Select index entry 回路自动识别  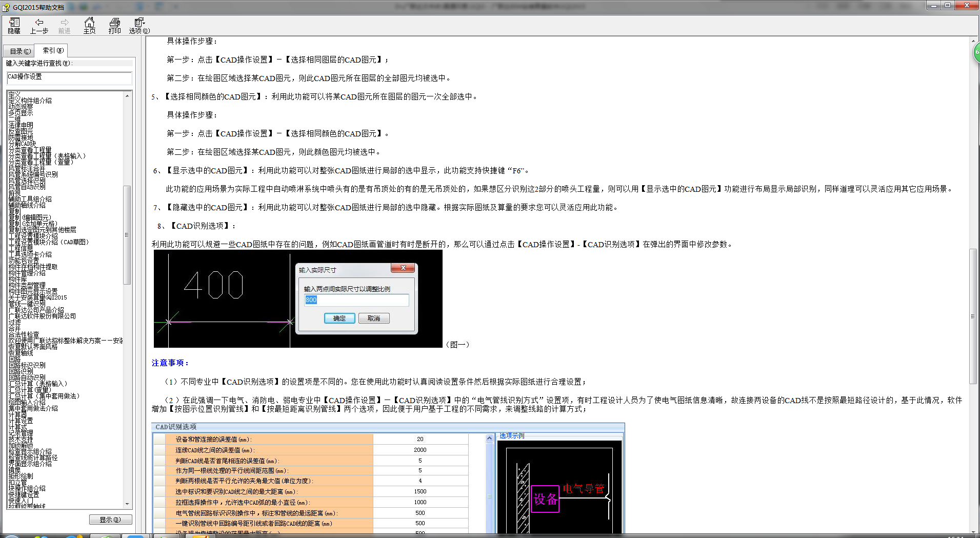point(27,377)
